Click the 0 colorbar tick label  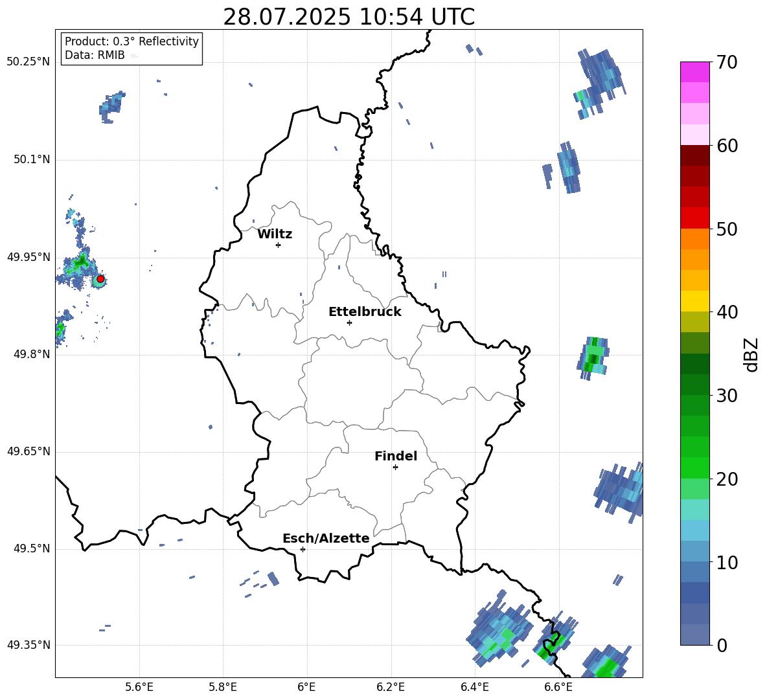pos(722,646)
